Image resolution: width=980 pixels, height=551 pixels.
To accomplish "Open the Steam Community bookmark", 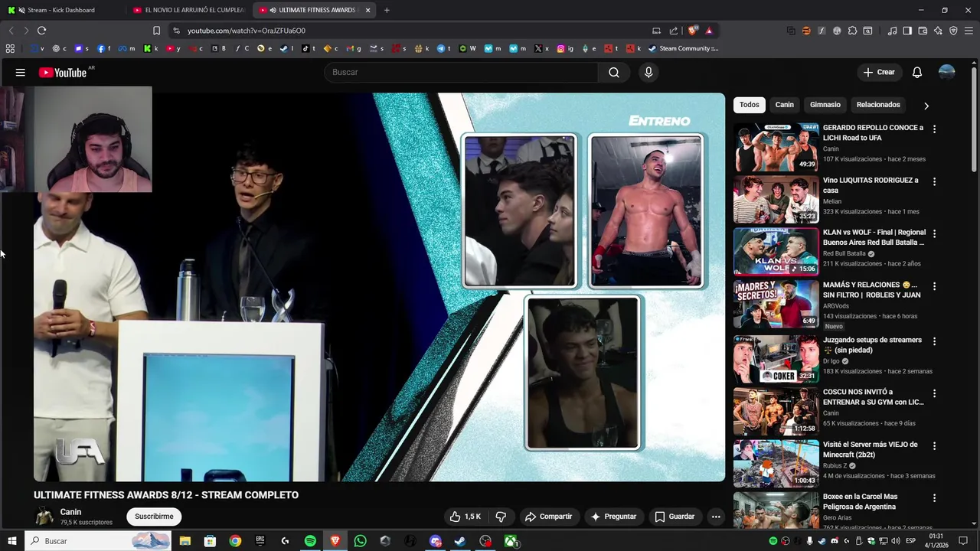I will (x=683, y=48).
